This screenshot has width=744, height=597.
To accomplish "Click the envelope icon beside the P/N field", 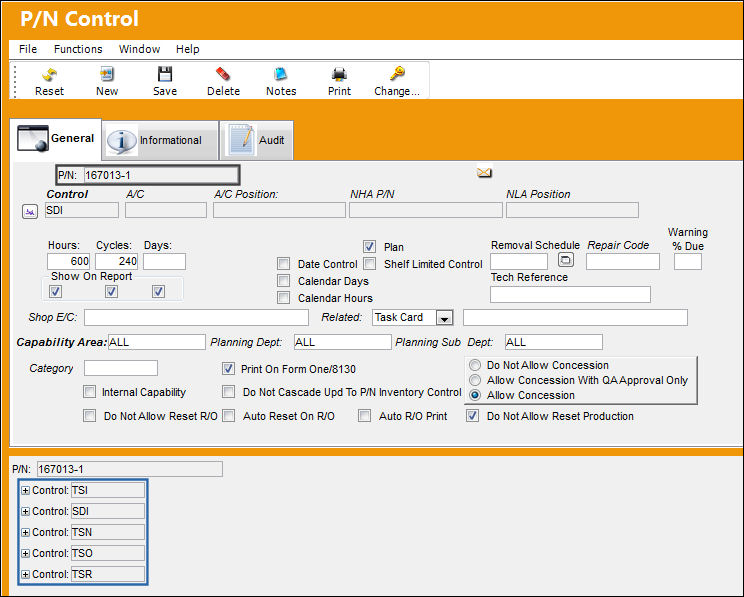I will (x=484, y=172).
